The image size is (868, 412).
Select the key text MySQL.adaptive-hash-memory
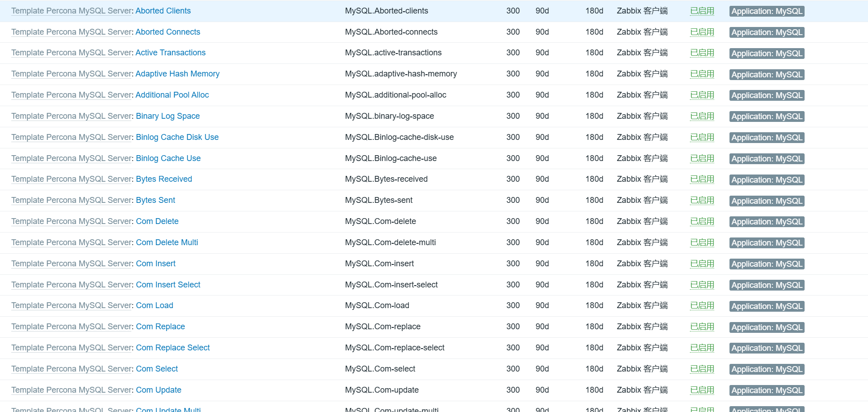[401, 74]
